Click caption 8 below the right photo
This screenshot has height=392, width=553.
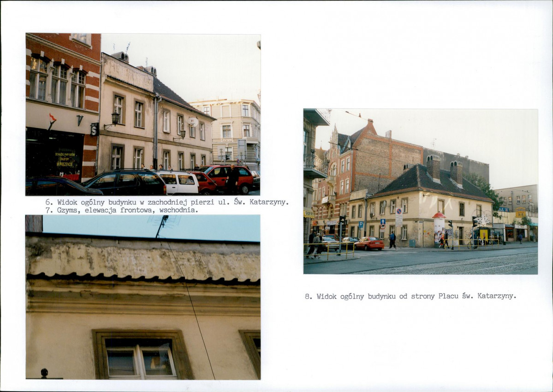tap(410, 296)
